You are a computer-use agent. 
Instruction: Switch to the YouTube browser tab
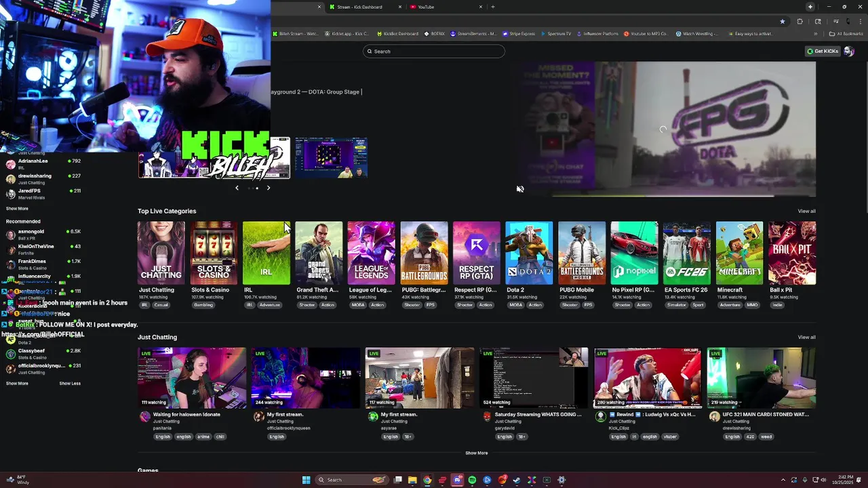tap(446, 7)
